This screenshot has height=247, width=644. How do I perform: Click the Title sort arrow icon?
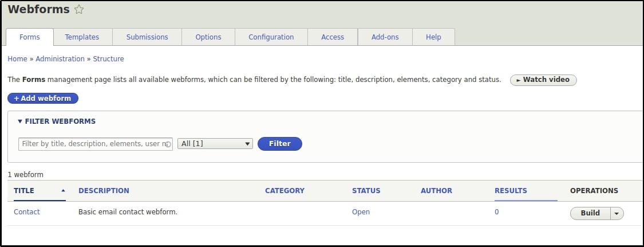(63, 190)
